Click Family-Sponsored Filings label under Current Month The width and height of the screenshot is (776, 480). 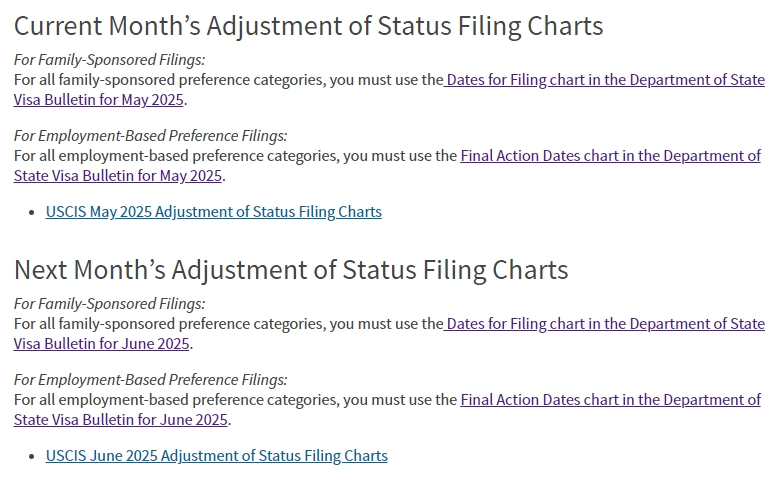click(109, 59)
